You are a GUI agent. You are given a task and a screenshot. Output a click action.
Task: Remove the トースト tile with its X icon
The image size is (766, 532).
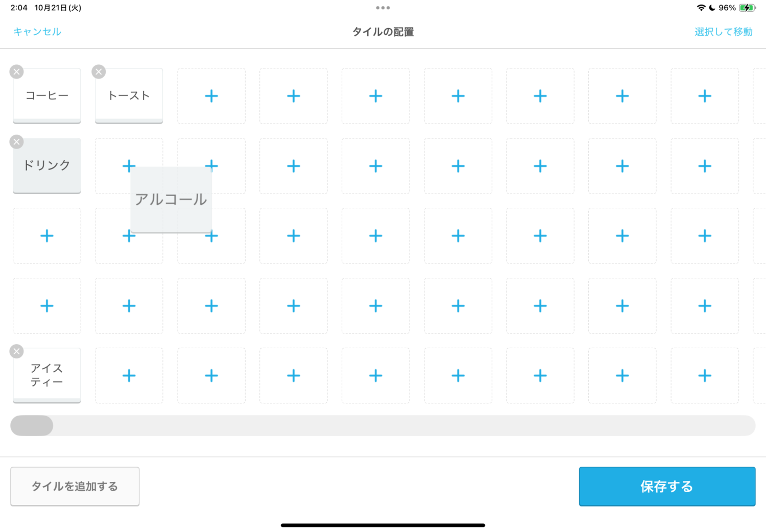pyautogui.click(x=99, y=72)
